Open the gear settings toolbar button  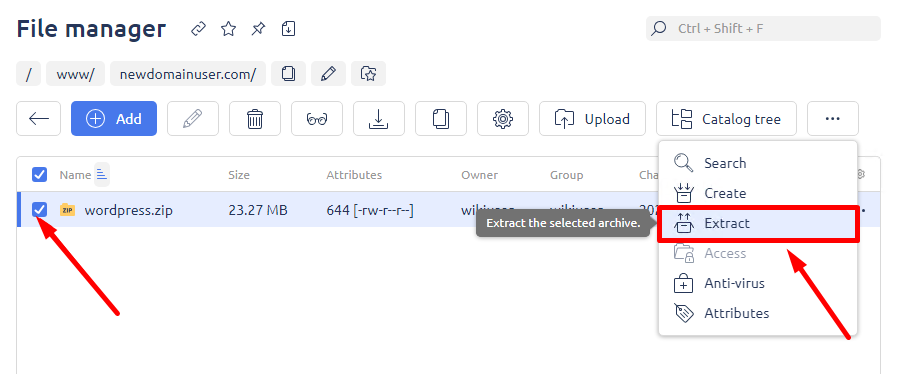[503, 118]
